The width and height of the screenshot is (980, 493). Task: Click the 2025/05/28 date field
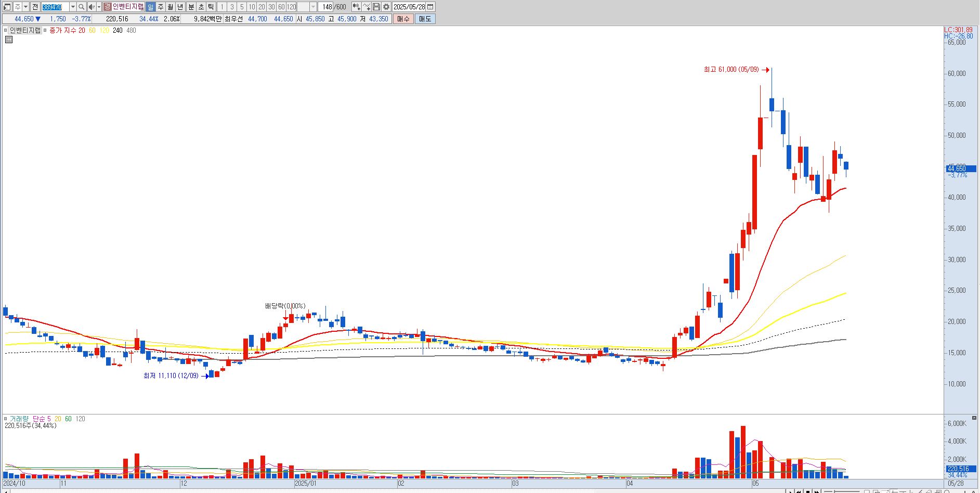tap(409, 7)
